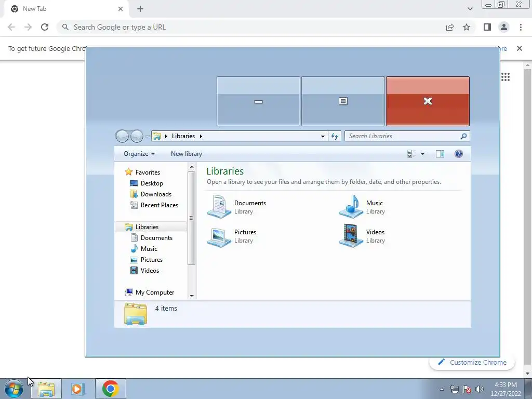Click the Explorer forward button
This screenshot has height=399, width=532.
(x=137, y=136)
